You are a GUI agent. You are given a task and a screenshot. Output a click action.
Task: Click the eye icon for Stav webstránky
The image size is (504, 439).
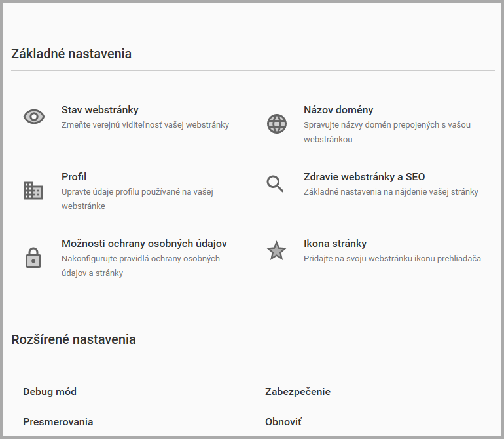[34, 117]
